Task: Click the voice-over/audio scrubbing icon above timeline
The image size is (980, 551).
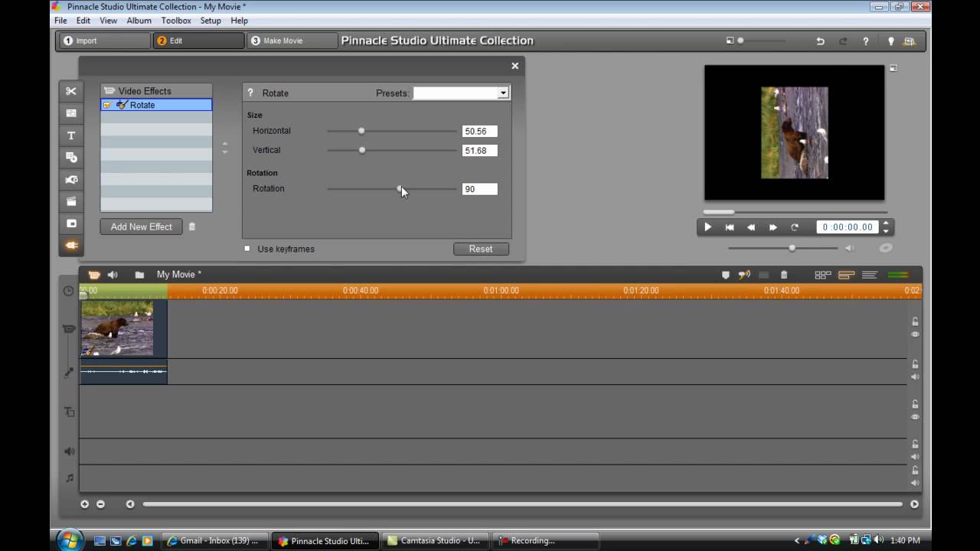Action: 743,275
